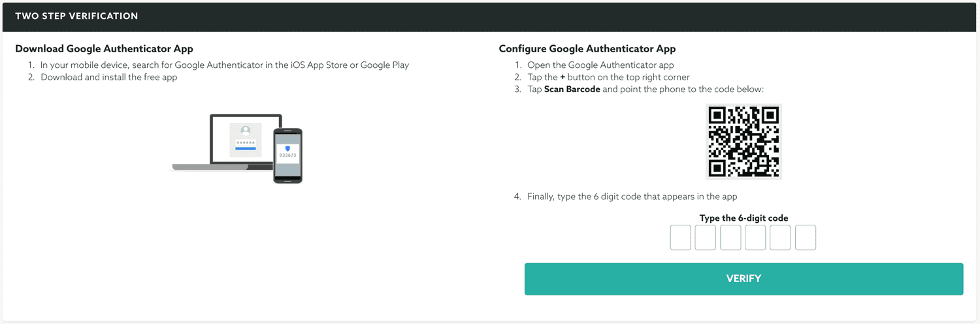Click the VERIFY button

pos(743,279)
